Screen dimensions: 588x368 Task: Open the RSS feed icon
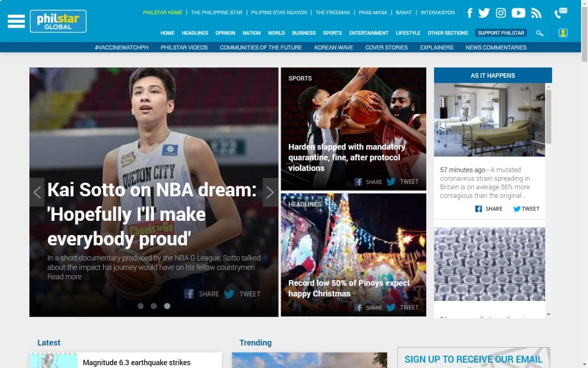pyautogui.click(x=536, y=13)
